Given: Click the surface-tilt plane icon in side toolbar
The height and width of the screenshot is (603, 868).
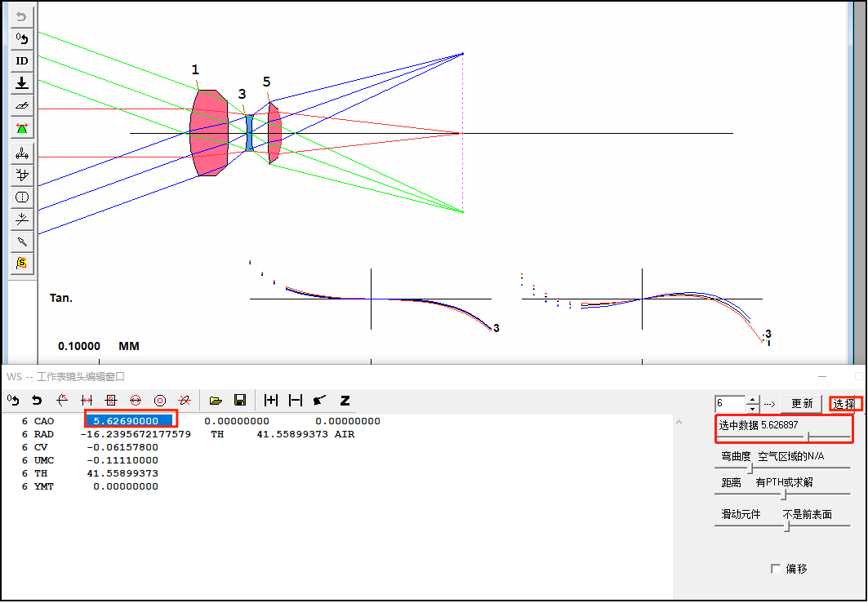Looking at the screenshot, I should point(21,105).
